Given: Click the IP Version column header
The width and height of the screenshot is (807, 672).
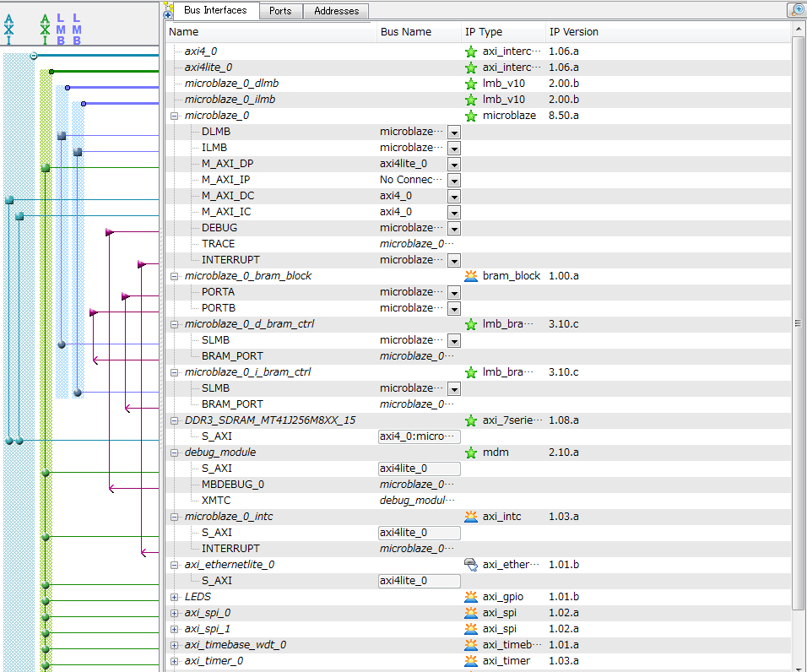Looking at the screenshot, I should [574, 32].
